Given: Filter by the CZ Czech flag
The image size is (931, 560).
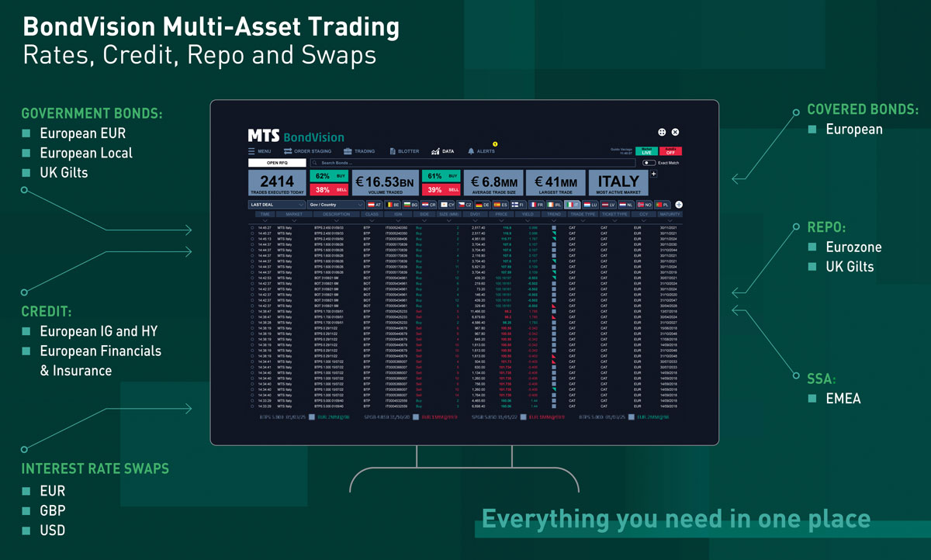Looking at the screenshot, I should click(465, 205).
